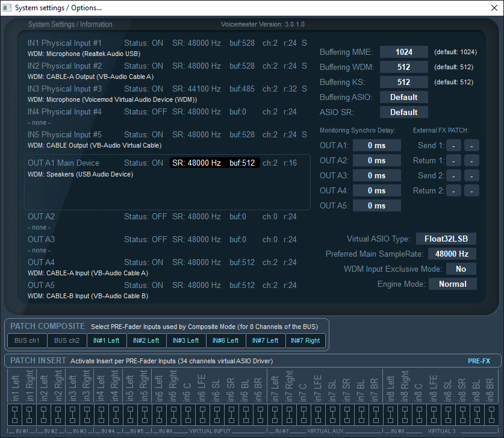Select BUS ch2 composite patch

click(x=67, y=340)
